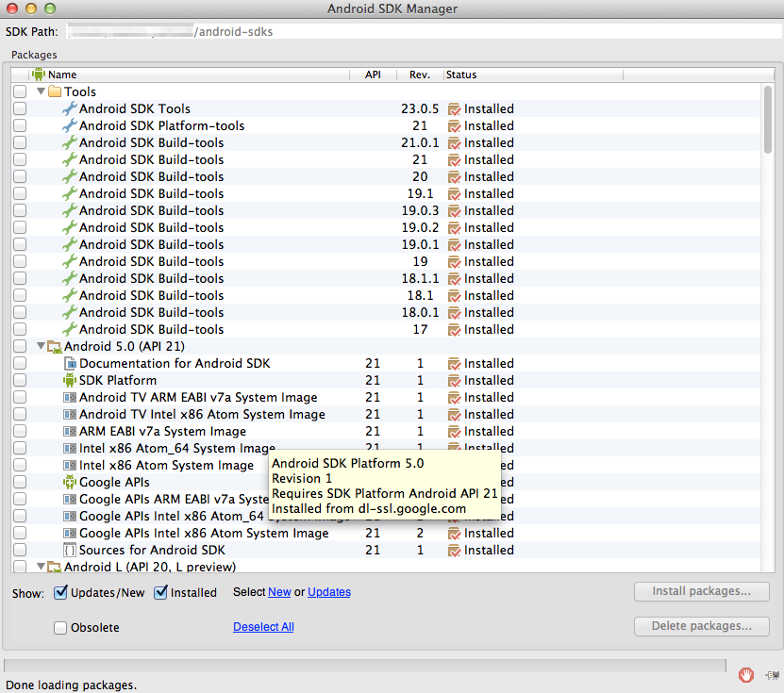Image resolution: width=784 pixels, height=693 pixels.
Task: Click the green wrench icon of Build-tools 21.0.1
Action: pos(70,142)
